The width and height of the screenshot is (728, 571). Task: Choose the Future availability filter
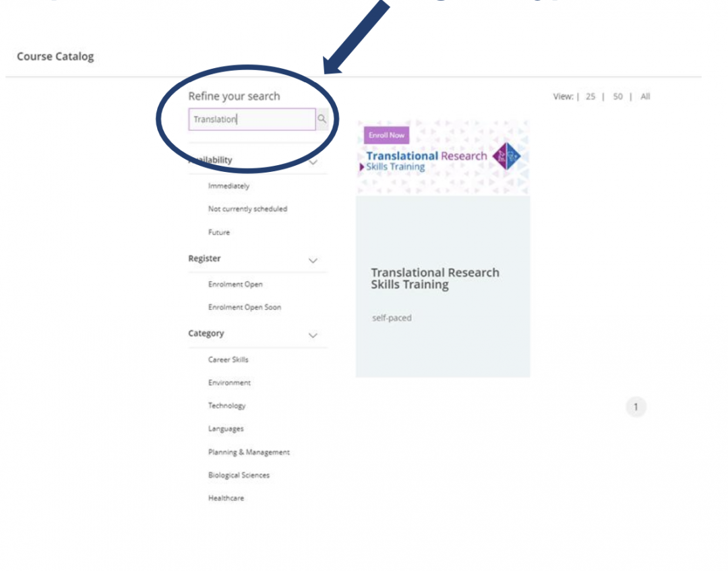tap(219, 233)
